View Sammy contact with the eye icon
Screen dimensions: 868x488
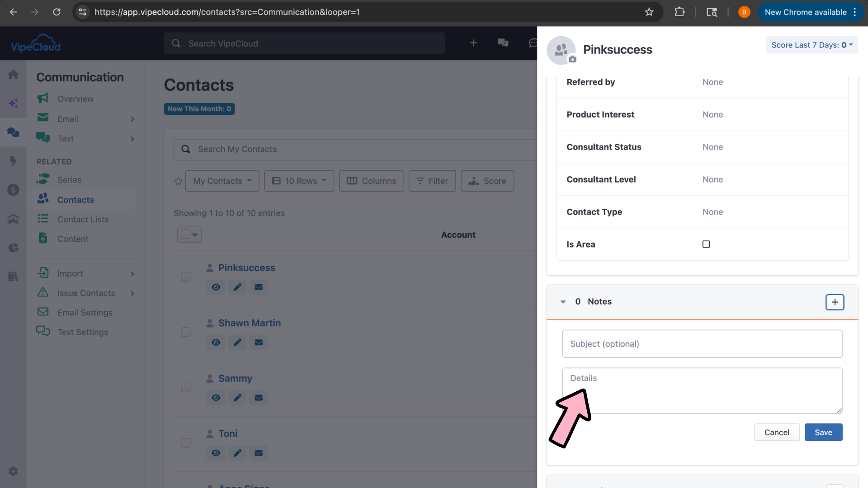[x=216, y=398]
